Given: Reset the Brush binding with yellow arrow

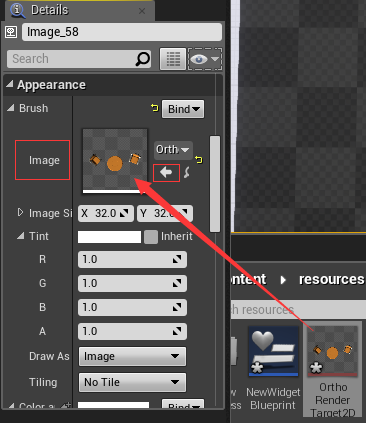Looking at the screenshot, I should 155,108.
